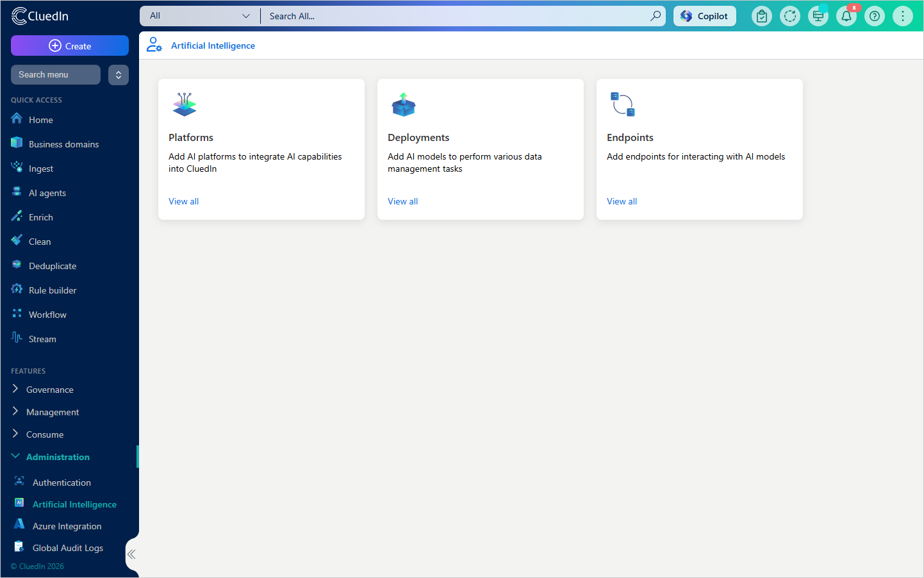Viewport: 924px width, 578px height.
Task: Click the Deduplicate icon
Action: click(17, 265)
